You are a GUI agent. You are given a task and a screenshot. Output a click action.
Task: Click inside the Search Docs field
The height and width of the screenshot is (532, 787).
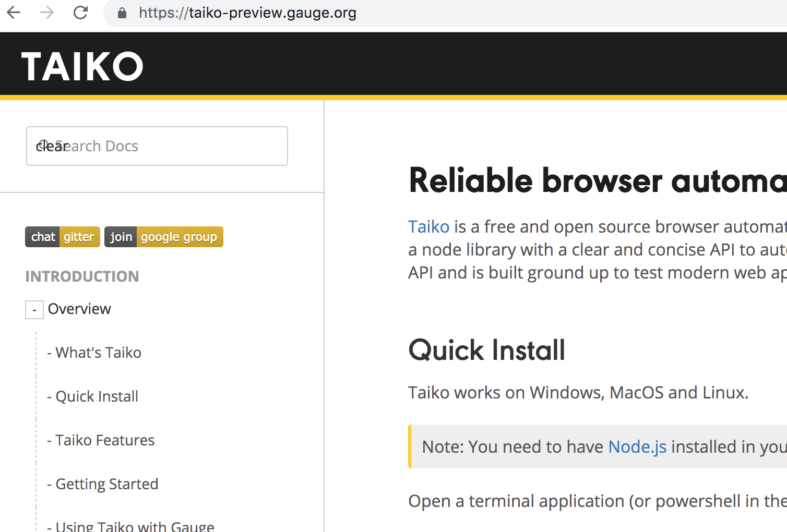[157, 146]
